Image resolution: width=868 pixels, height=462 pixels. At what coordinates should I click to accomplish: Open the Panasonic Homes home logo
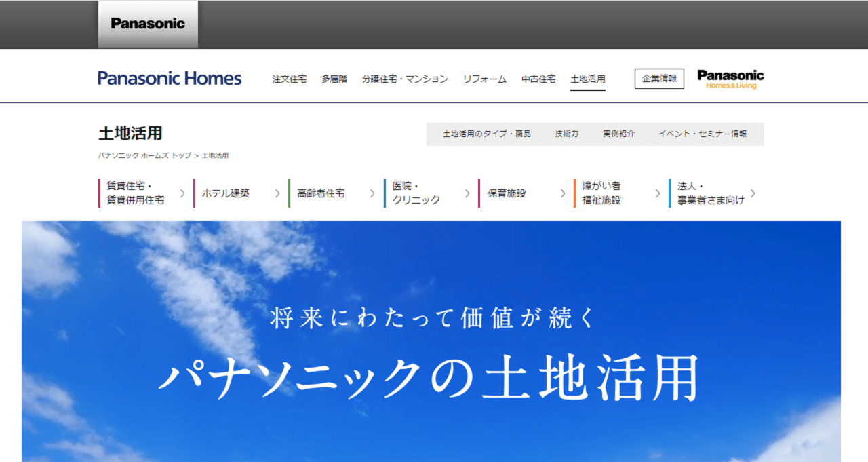point(170,78)
